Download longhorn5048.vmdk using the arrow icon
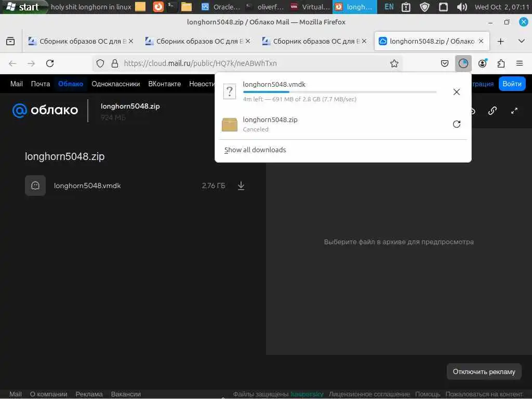Screen dimensions: 532x399 (241, 185)
